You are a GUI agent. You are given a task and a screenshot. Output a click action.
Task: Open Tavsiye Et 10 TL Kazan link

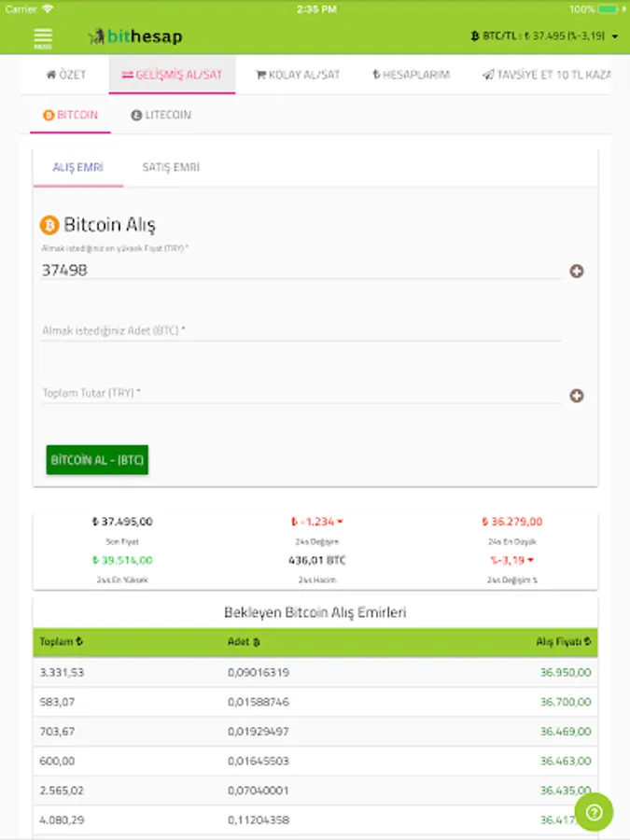tap(547, 75)
